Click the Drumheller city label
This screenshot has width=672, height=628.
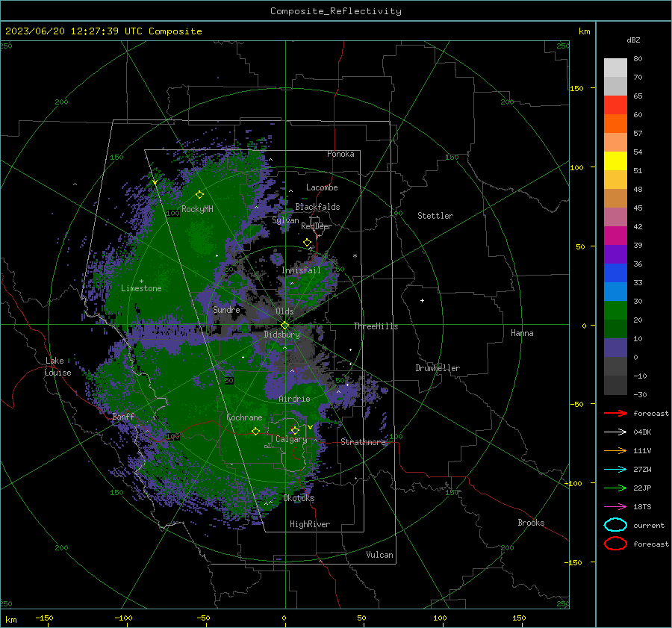click(438, 368)
